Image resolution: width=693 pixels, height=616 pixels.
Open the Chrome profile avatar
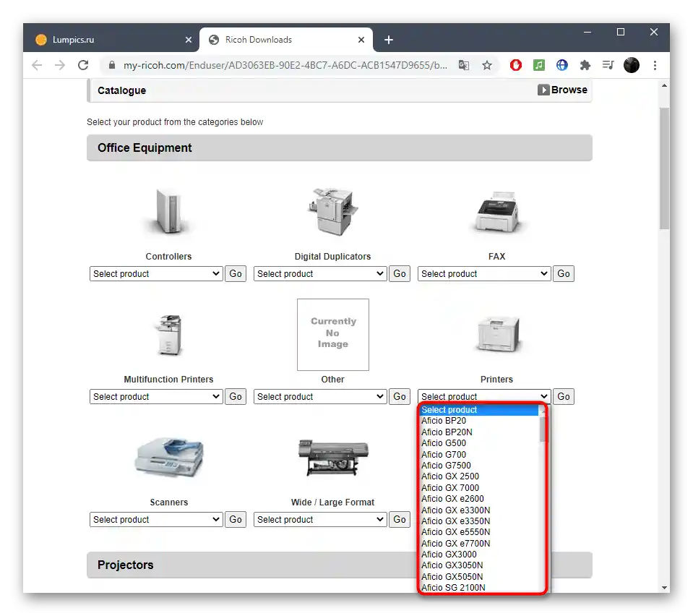[x=632, y=66]
